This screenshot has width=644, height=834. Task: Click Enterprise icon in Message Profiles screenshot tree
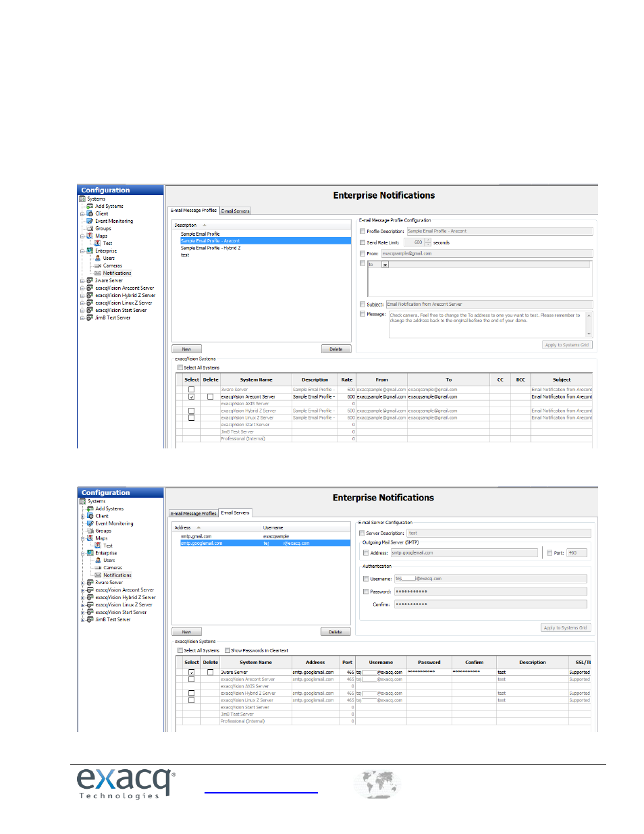[90, 251]
